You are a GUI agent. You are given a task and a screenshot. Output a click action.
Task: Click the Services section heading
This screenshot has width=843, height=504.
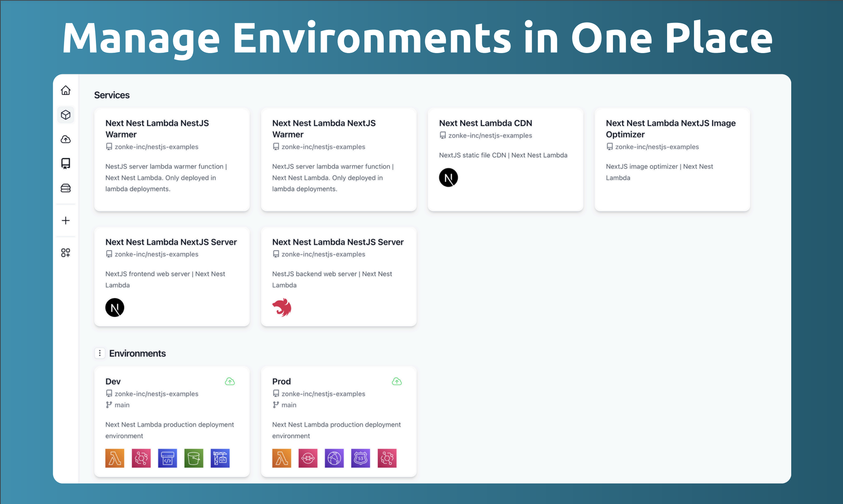point(112,95)
